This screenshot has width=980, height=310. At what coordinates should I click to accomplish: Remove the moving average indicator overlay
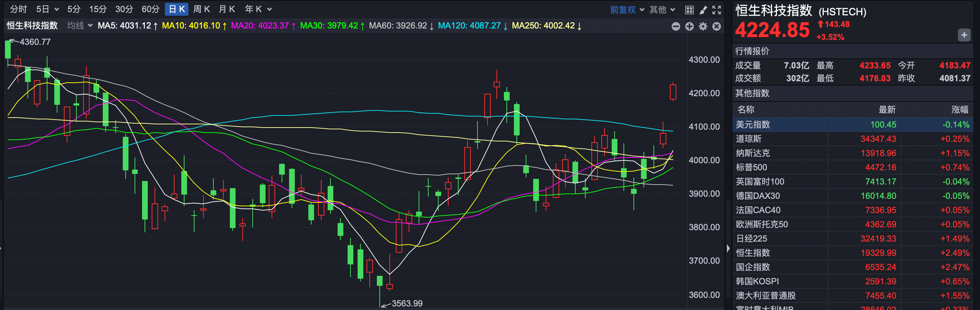point(716,26)
